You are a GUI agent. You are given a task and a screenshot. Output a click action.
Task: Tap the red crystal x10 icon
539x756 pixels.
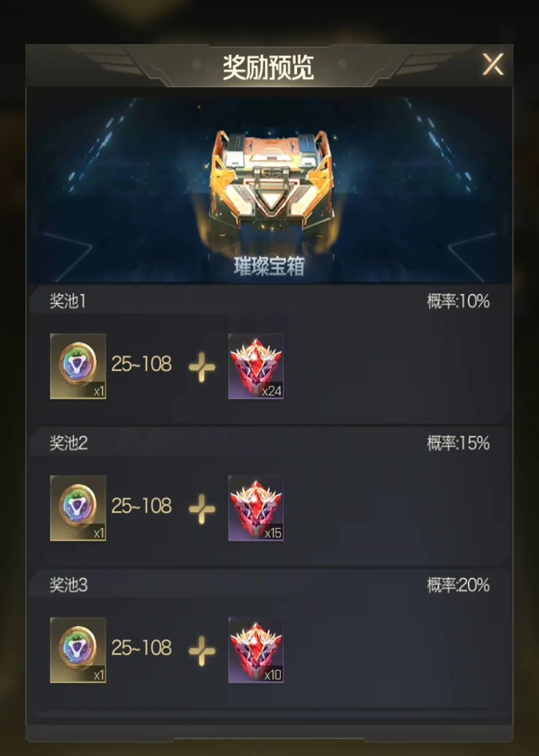(256, 650)
